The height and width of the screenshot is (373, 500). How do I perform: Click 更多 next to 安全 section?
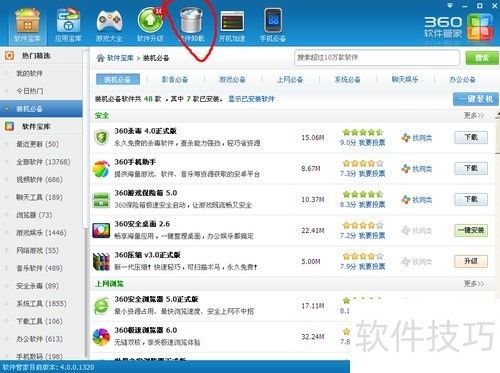pos(474,115)
